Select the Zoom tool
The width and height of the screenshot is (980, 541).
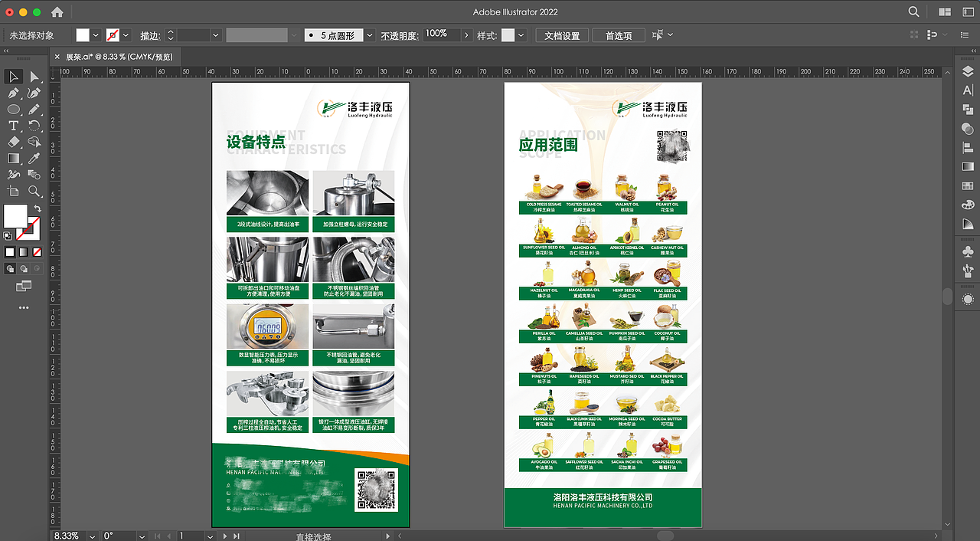[34, 191]
